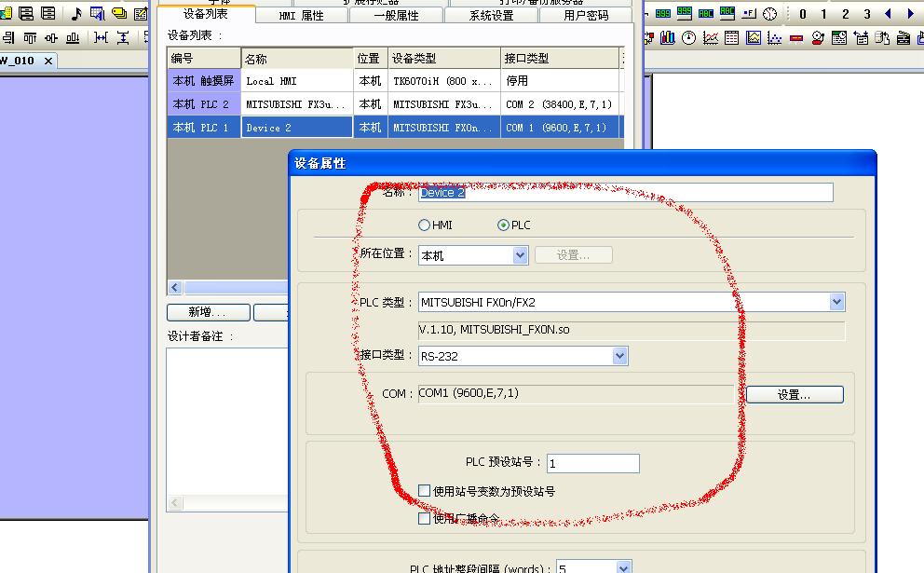924x573 pixels.
Task: Select the trend display chart tool
Action: (x=710, y=38)
